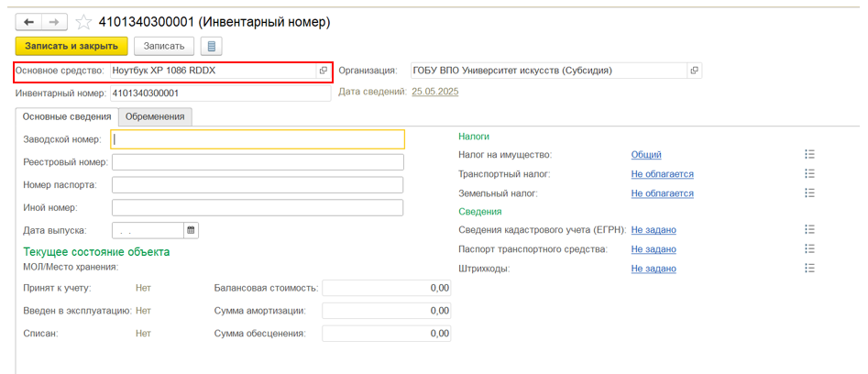The image size is (868, 374).
Task: Focus the Сумма амортизации field
Action: click(387, 311)
